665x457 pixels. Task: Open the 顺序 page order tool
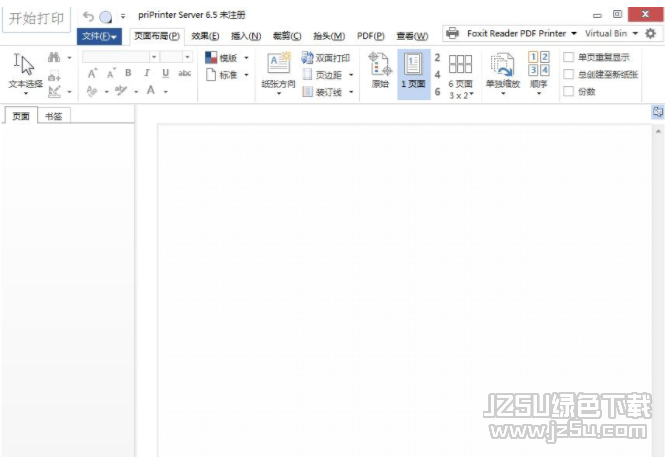click(x=539, y=74)
